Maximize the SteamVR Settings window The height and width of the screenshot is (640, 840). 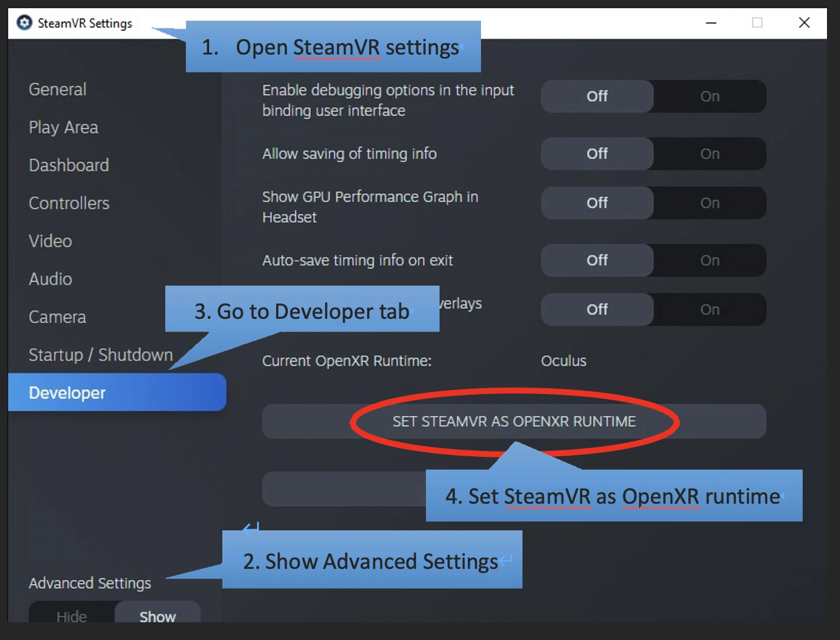coord(757,23)
